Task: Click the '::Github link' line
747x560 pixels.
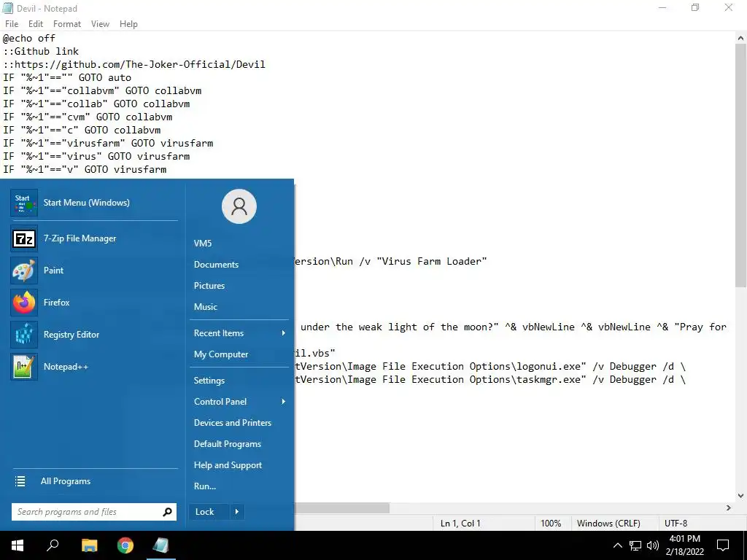Action: 41,52
